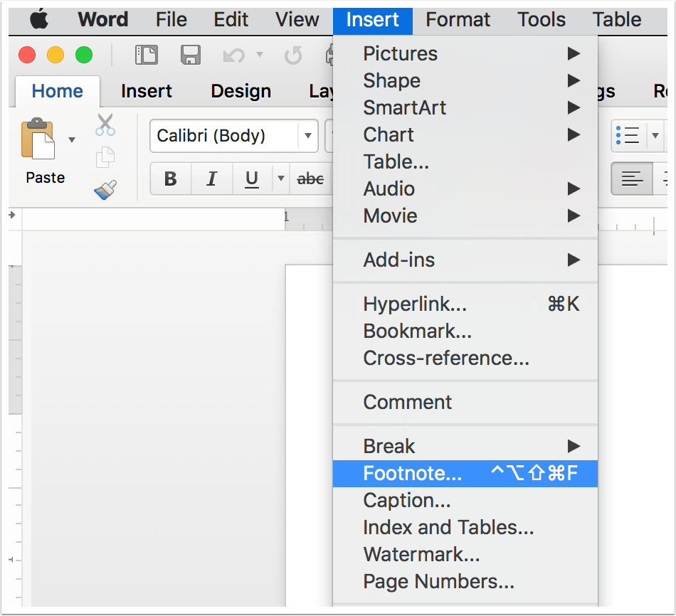The height and width of the screenshot is (616, 676).
Task: Click the tab stop selector on ruler
Action: 12,215
